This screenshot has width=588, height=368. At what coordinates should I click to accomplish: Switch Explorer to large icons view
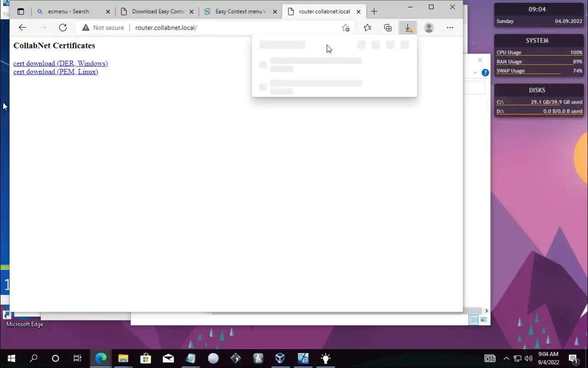coord(484,320)
